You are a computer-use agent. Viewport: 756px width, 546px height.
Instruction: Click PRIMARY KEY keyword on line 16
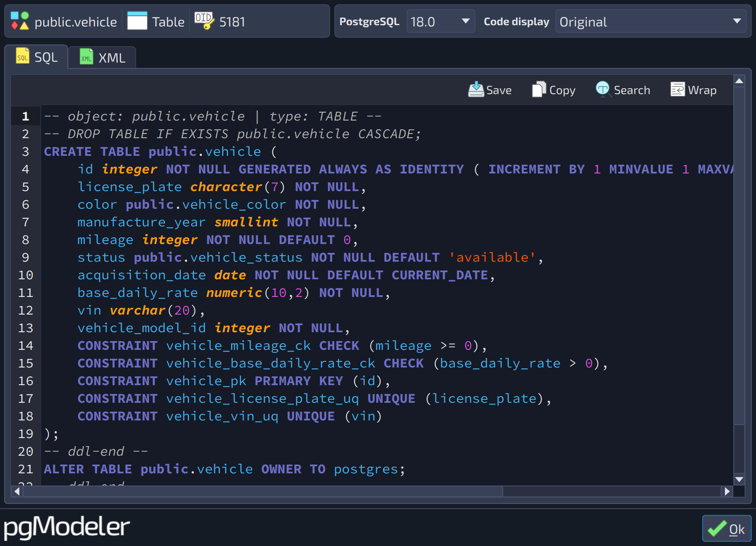pos(299,381)
